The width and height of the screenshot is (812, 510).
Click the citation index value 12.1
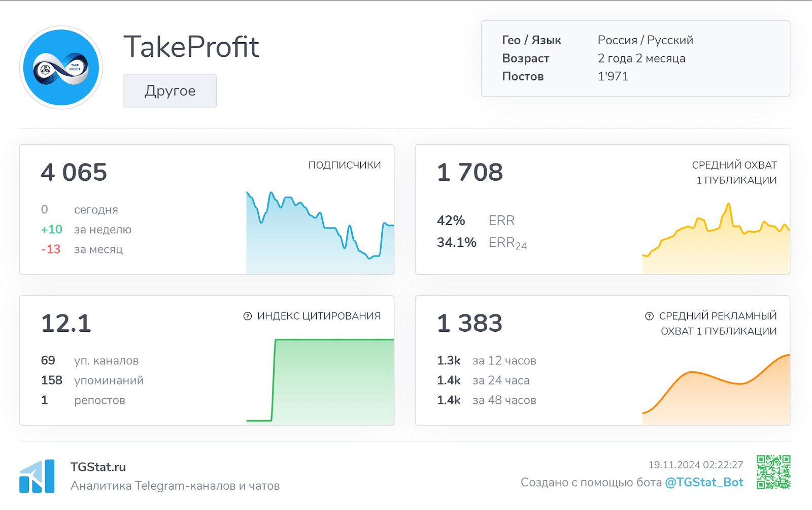coord(66,323)
